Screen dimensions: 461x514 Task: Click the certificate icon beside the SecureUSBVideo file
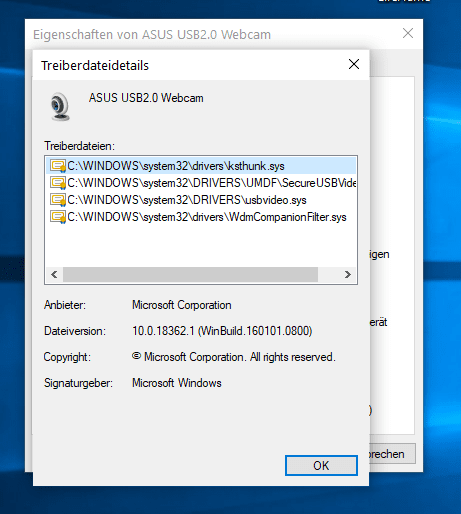(58, 183)
